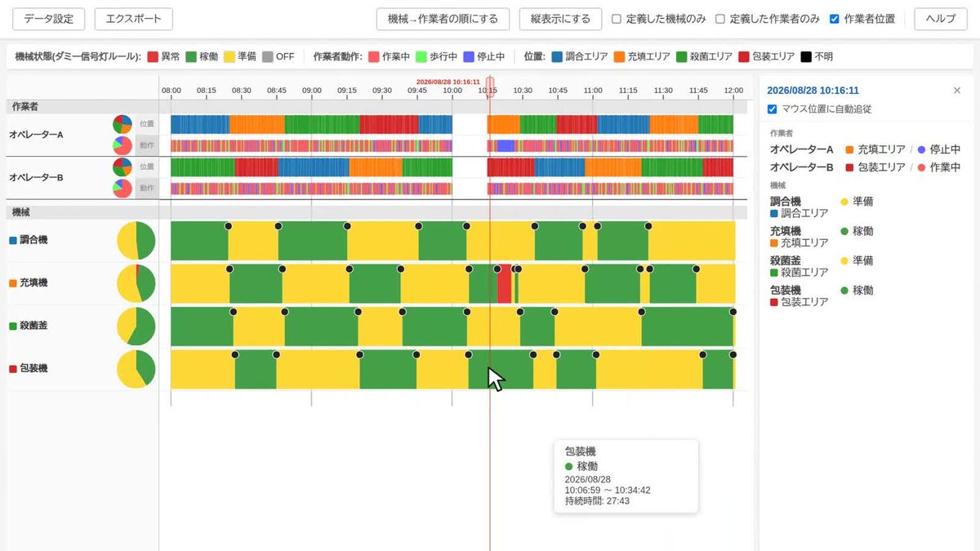The height and width of the screenshot is (551, 980).
Task: Click the gray OFF legend swatch
Action: pos(268,57)
